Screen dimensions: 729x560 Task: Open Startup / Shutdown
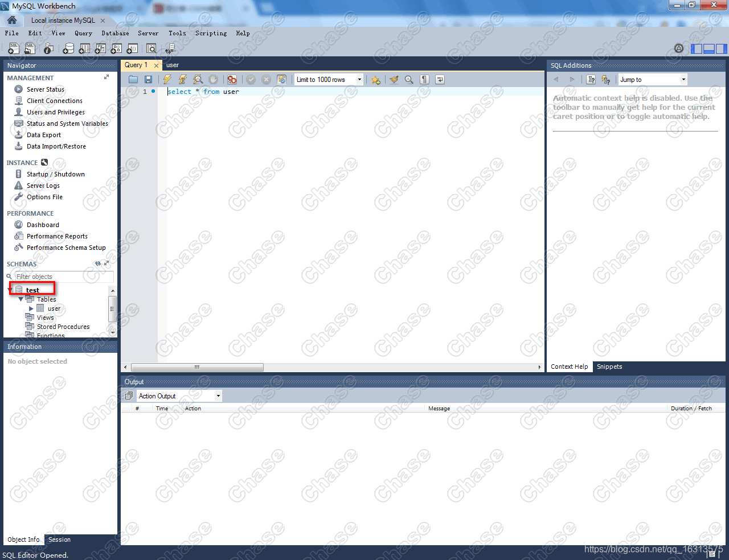(x=56, y=174)
